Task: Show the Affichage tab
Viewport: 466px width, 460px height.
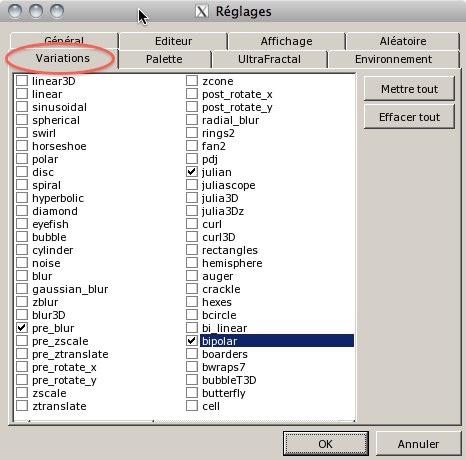Action: tap(286, 41)
